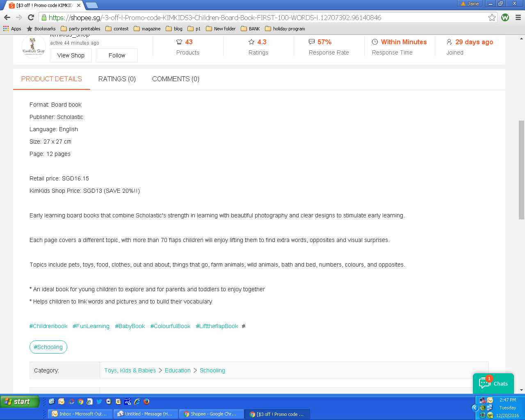Click the 4.3 Ratings shop stat
525x420 pixels.
258,47
